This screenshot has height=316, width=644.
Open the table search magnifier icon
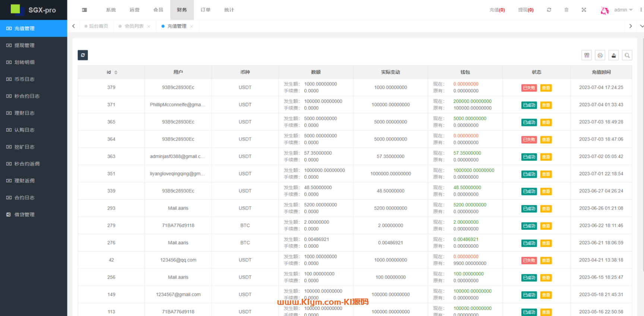[x=627, y=56]
